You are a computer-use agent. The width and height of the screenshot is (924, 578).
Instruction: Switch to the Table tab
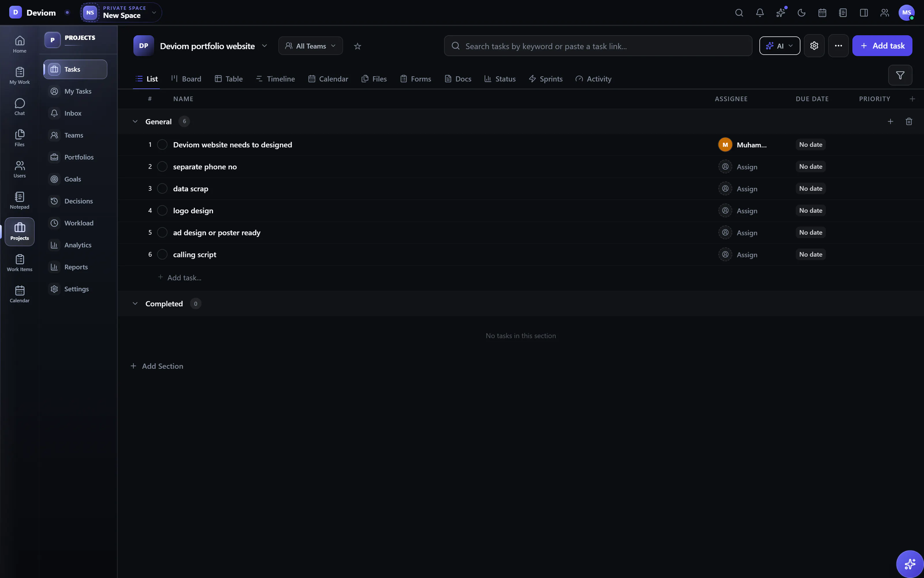[229, 79]
